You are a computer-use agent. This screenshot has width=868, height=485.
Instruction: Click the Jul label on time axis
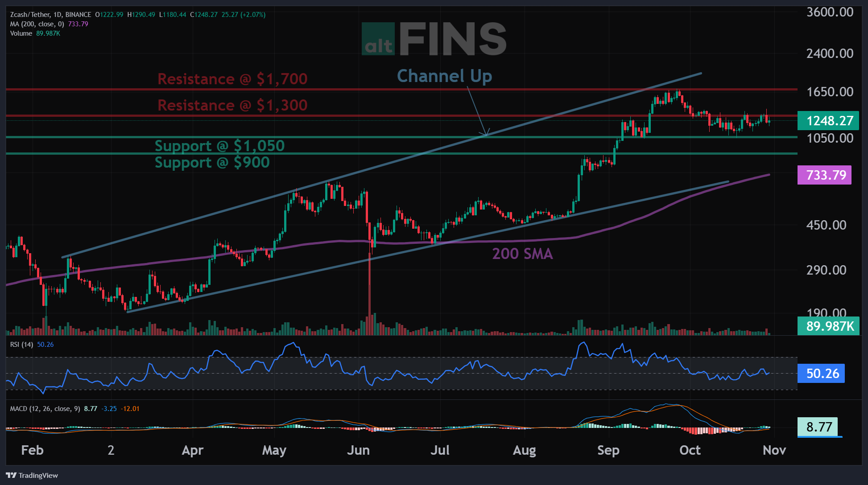[x=440, y=450]
